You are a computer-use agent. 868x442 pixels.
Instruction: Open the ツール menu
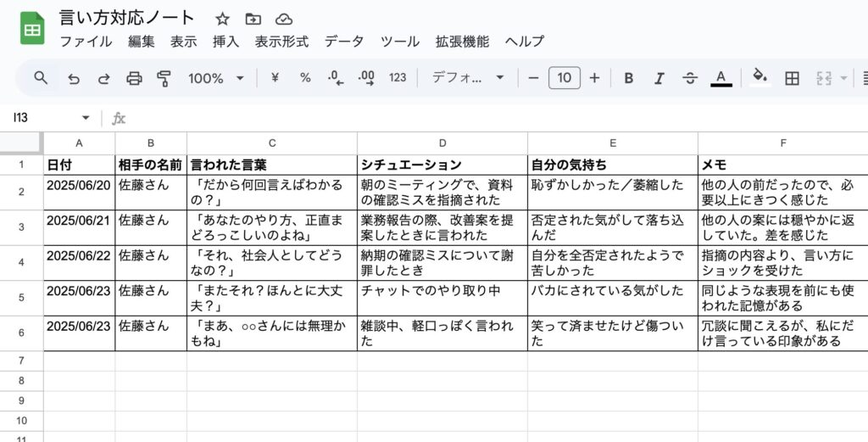pos(400,42)
